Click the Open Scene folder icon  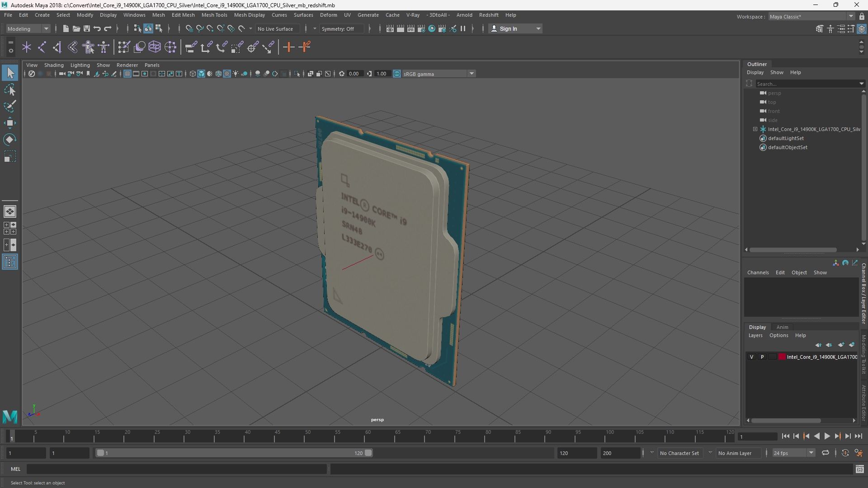pyautogui.click(x=76, y=28)
